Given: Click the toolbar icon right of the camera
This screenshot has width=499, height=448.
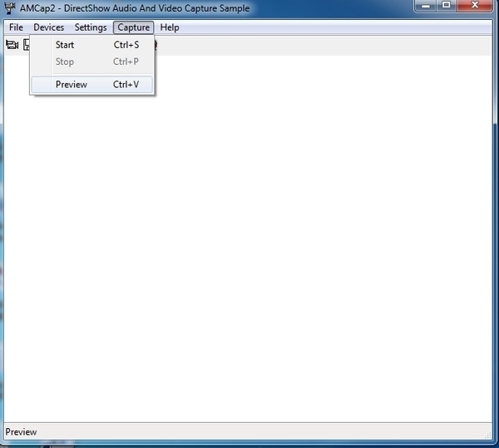Looking at the screenshot, I should 27,45.
